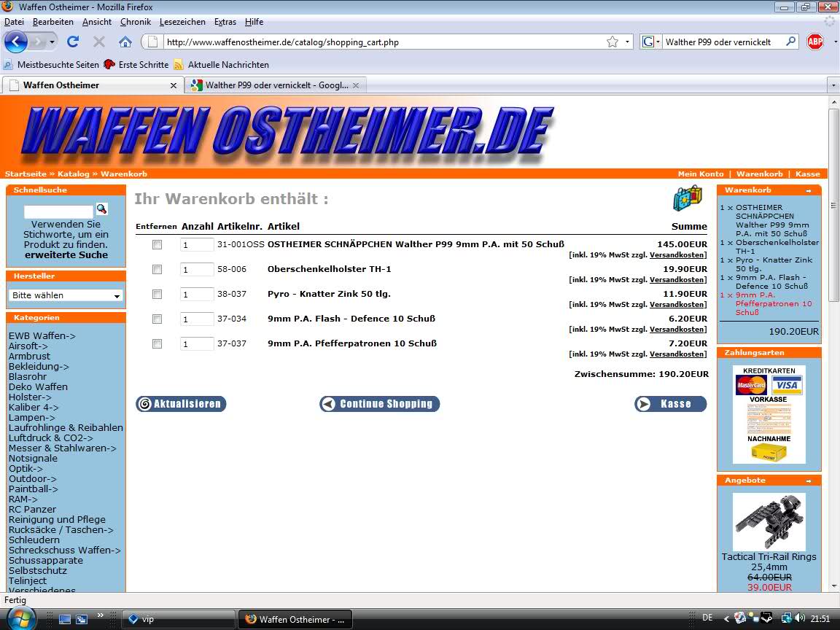Tick Entfernen for 9mm P.A. Pfefferpatronen
The image size is (840, 630).
coord(157,344)
